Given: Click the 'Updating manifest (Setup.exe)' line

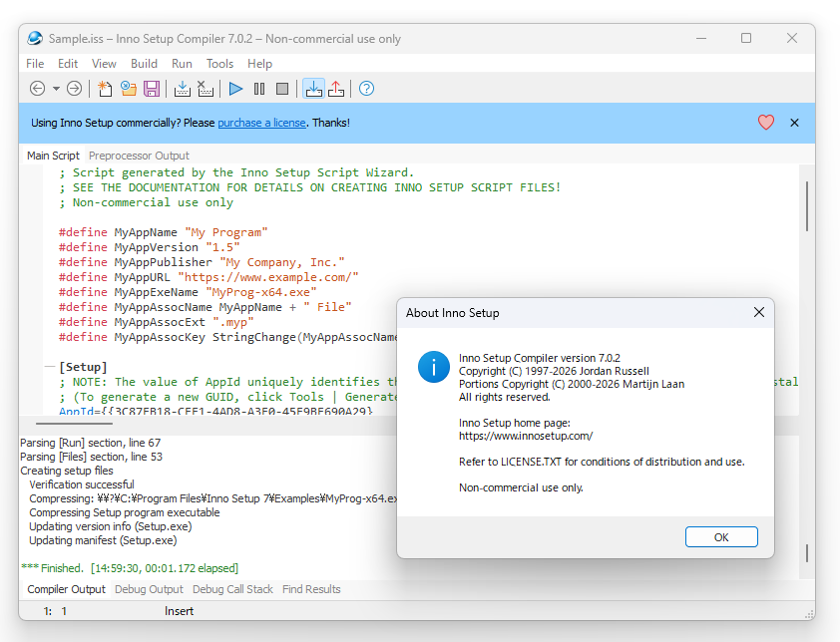Looking at the screenshot, I should coord(103,540).
